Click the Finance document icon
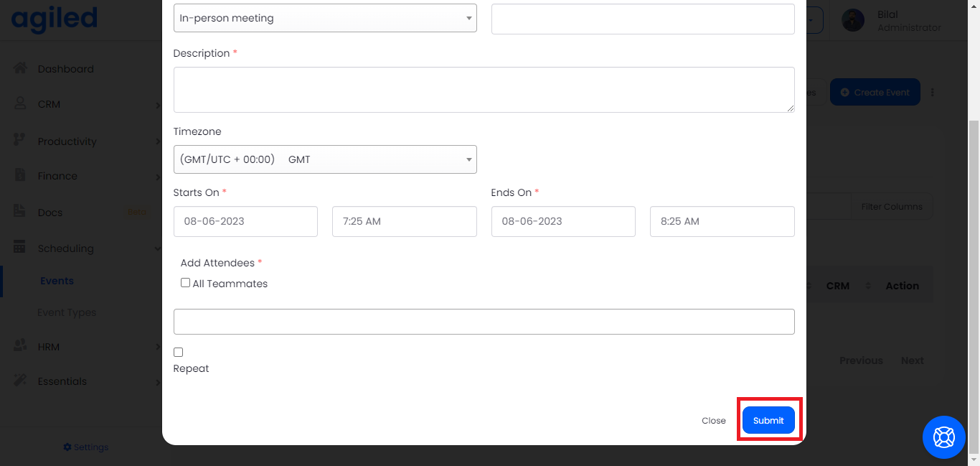This screenshot has width=980, height=466. pyautogui.click(x=20, y=175)
